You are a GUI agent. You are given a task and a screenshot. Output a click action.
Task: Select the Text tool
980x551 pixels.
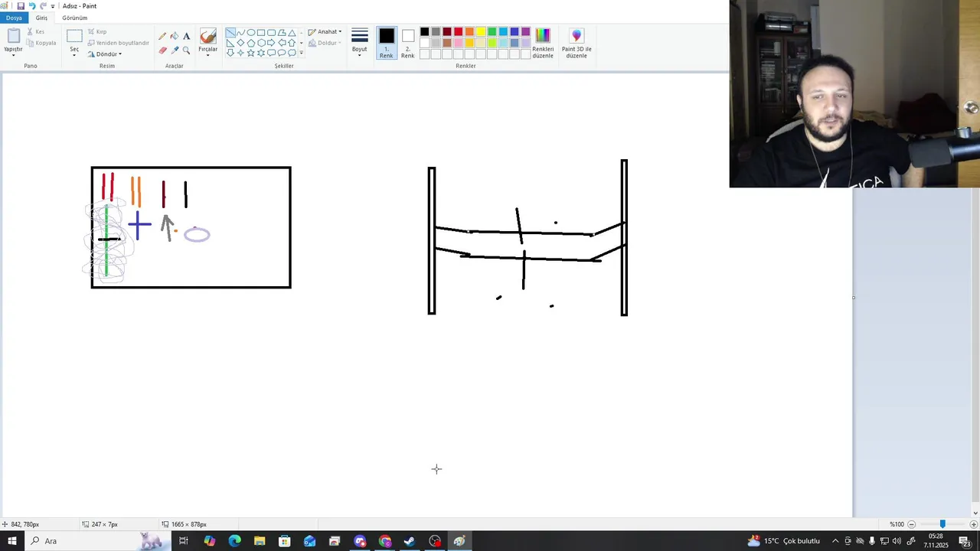point(186,36)
